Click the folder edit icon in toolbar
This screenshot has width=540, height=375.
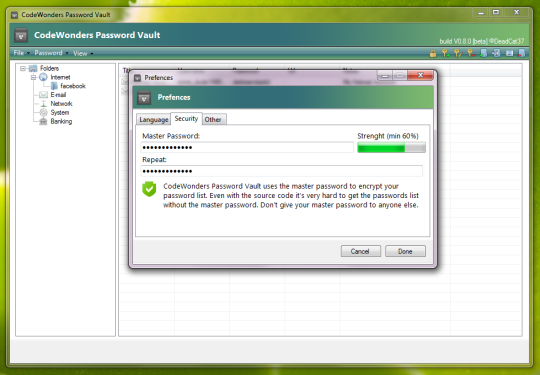[x=496, y=53]
